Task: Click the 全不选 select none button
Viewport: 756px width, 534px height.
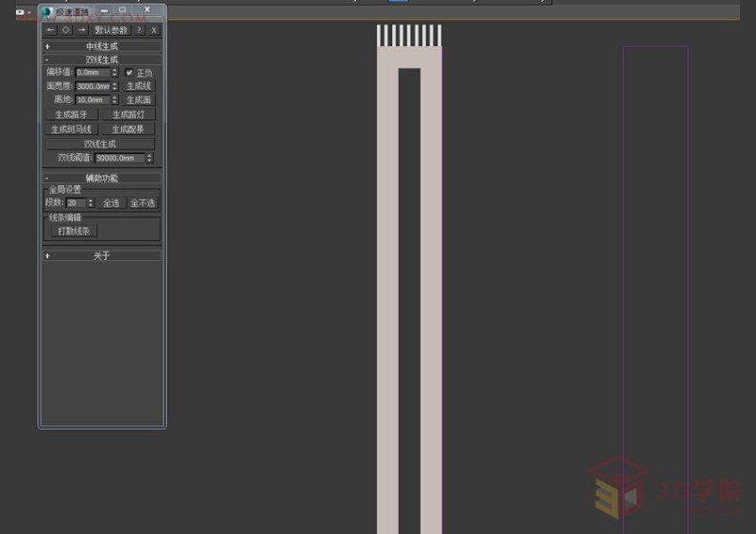Action: [143, 203]
